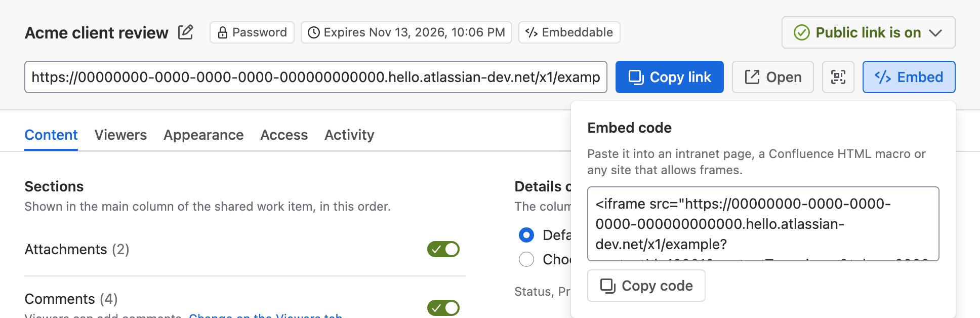Disable the Attachments section toggle
The height and width of the screenshot is (318, 980).
click(443, 249)
